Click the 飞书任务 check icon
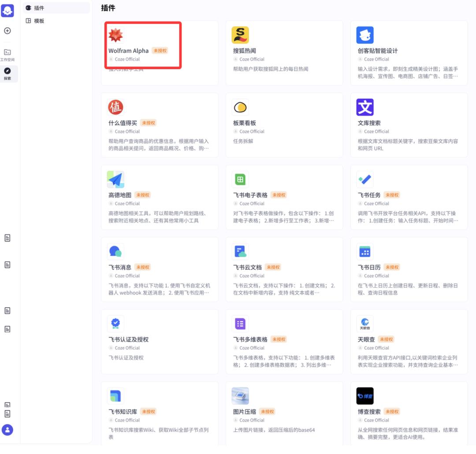Image resolution: width=476 pixels, height=454 pixels. (365, 179)
